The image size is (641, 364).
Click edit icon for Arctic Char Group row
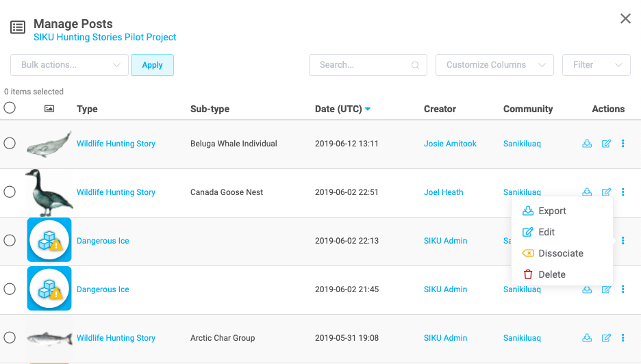pyautogui.click(x=606, y=338)
